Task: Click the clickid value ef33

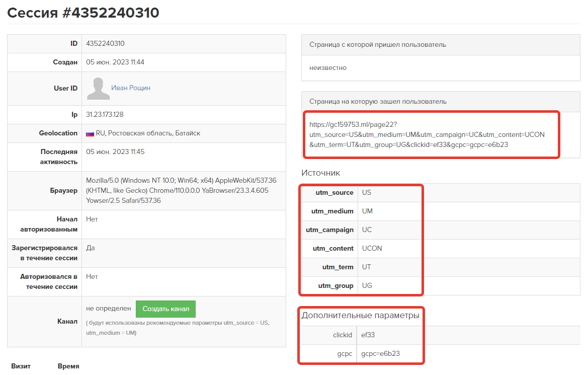Action: click(368, 335)
